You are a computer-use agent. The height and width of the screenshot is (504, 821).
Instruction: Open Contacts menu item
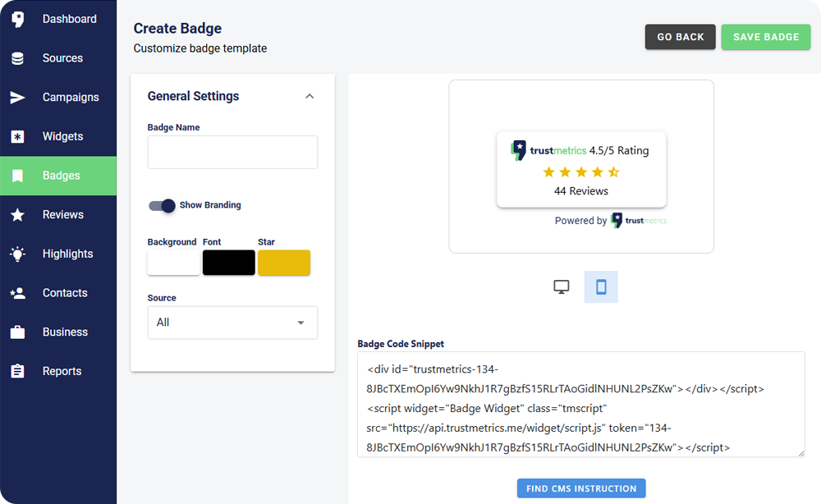pos(58,293)
